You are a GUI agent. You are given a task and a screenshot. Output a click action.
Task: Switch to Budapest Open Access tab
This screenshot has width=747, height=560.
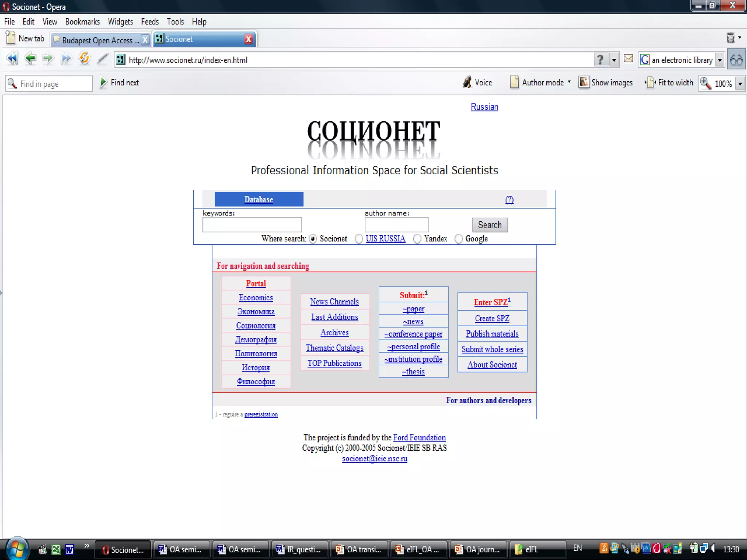pos(97,40)
